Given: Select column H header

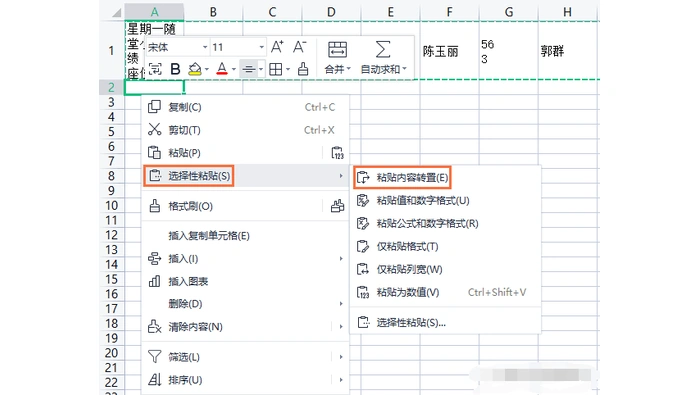Looking at the screenshot, I should point(567,12).
